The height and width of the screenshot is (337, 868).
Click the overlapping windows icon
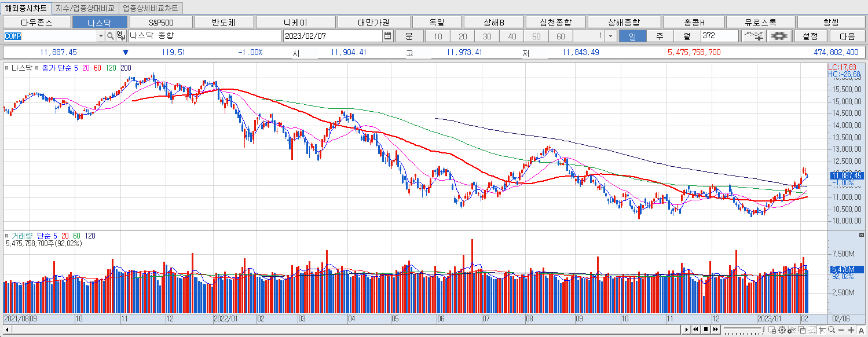[801, 330]
